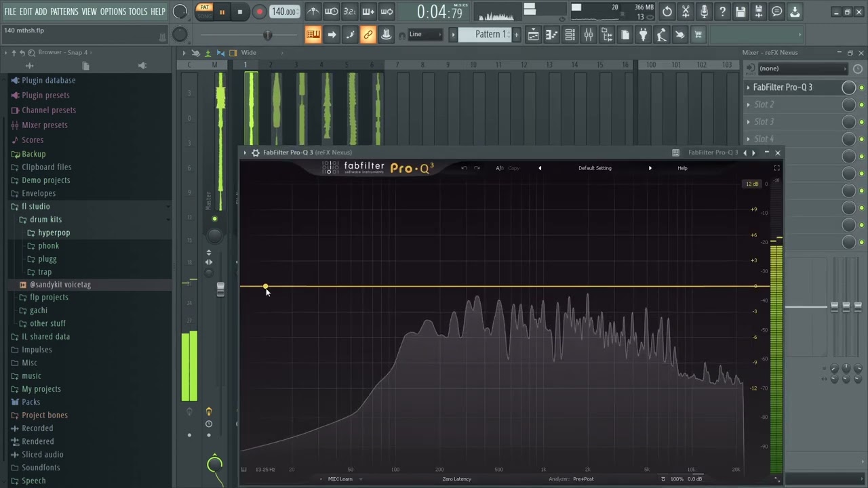Click the render/export icon

click(x=759, y=12)
